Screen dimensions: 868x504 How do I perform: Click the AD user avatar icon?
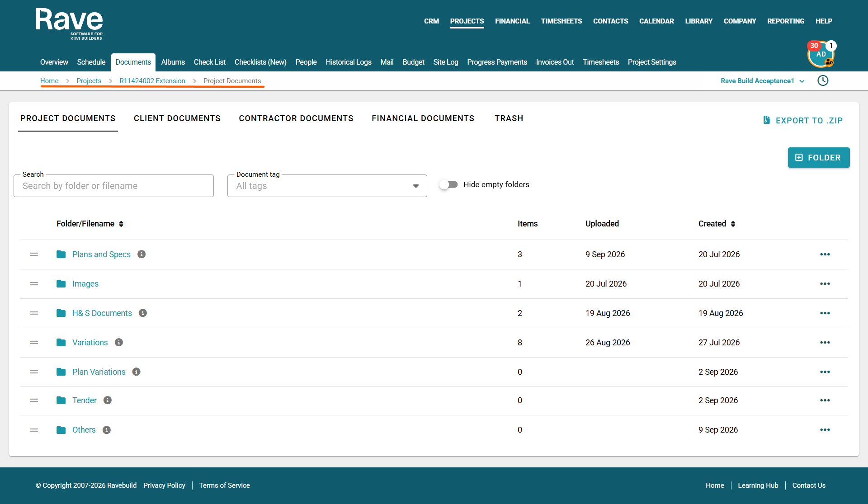821,55
